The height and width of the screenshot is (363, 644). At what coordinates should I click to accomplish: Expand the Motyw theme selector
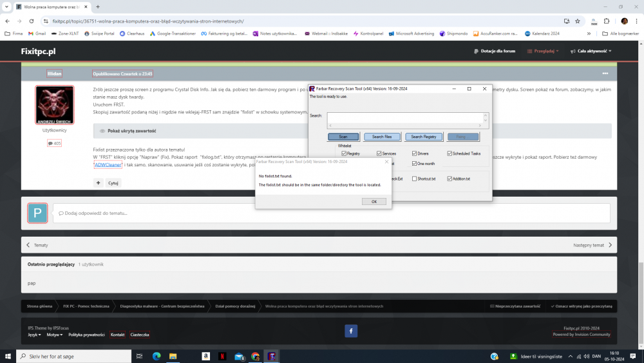tap(54, 335)
